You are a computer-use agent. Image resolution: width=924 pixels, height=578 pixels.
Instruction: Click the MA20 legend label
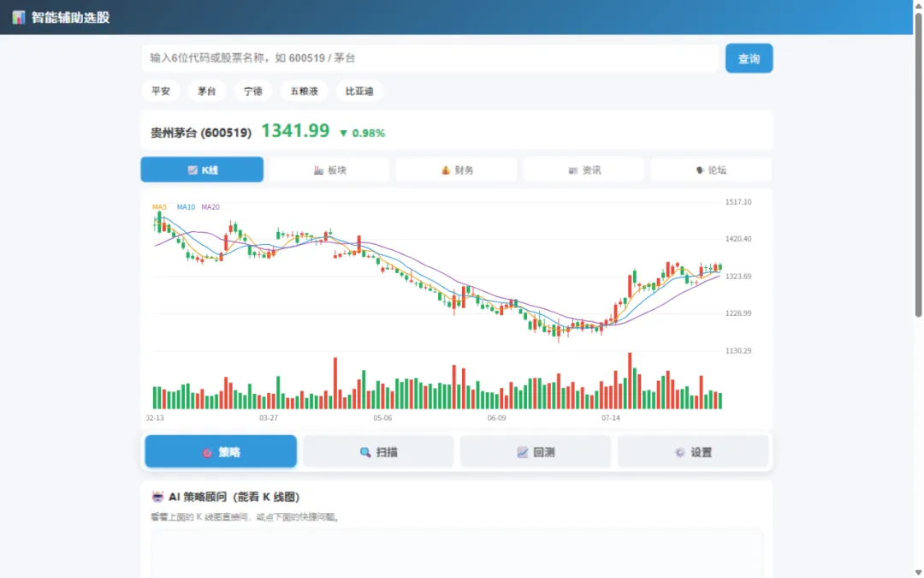pos(210,207)
